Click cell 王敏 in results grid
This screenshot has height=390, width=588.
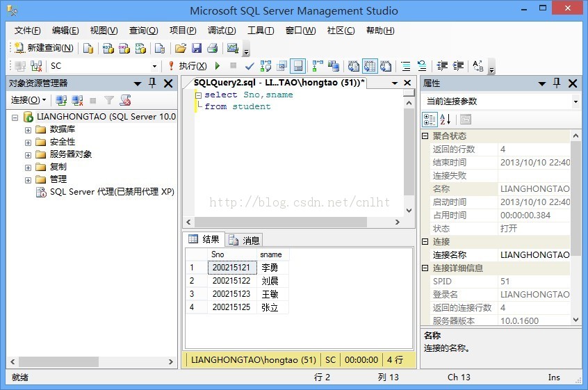pyautogui.click(x=272, y=294)
